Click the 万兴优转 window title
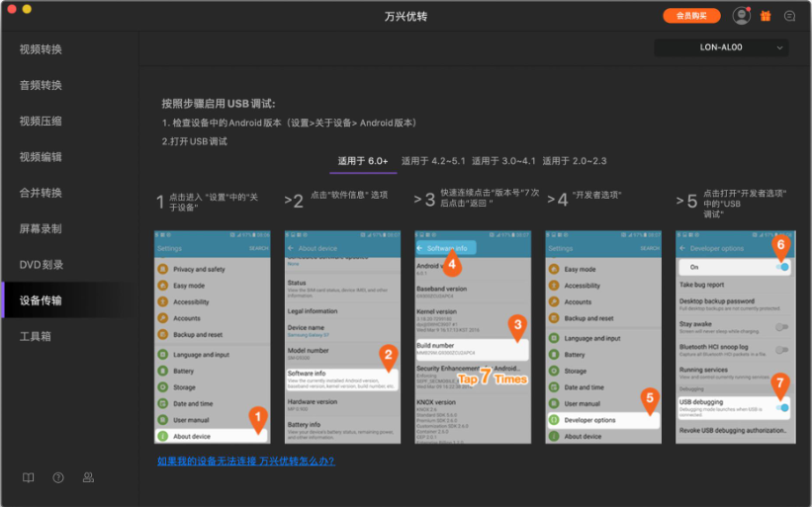Viewport: 812px width, 507px height. [406, 16]
